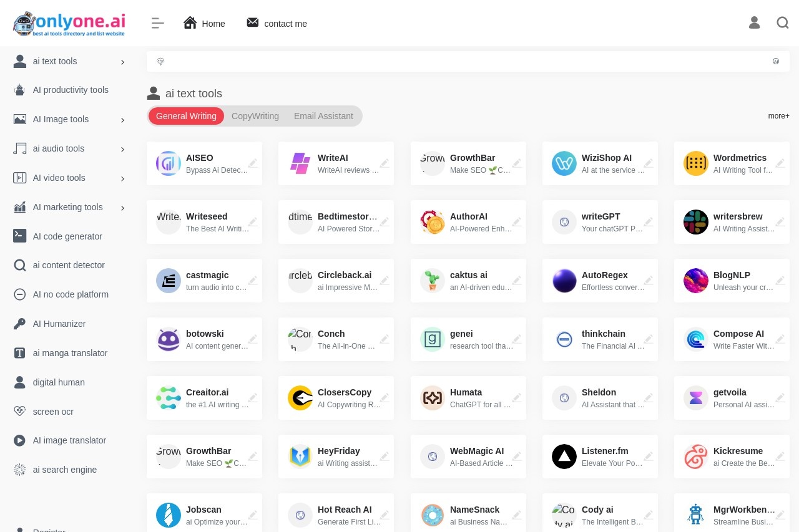
Task: Select the General Writing tab
Action: pos(186,116)
